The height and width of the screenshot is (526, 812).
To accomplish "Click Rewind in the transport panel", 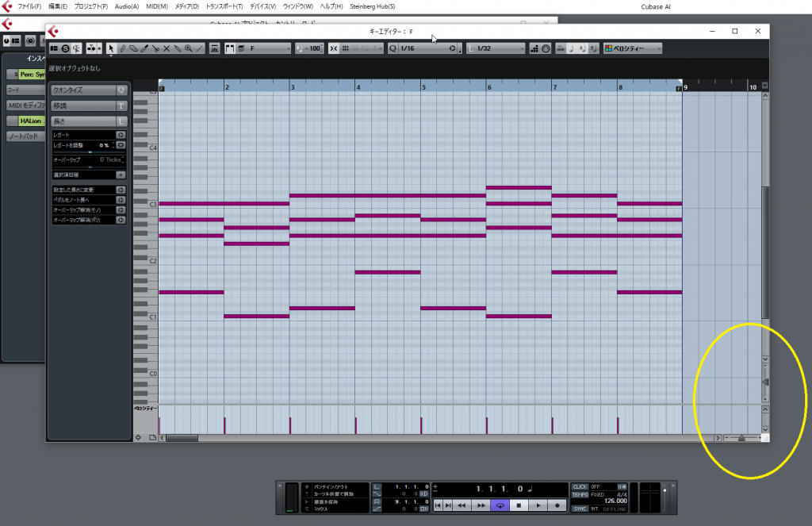I will coord(462,505).
